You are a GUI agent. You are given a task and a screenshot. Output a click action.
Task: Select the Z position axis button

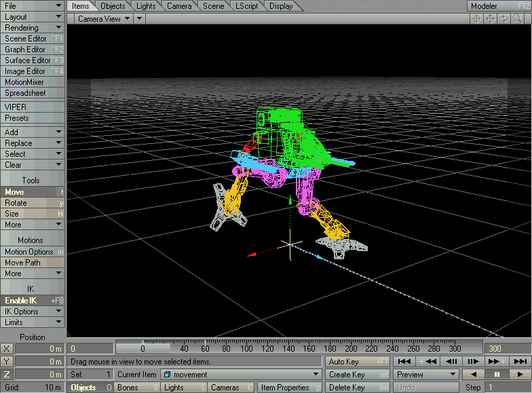pos(7,375)
